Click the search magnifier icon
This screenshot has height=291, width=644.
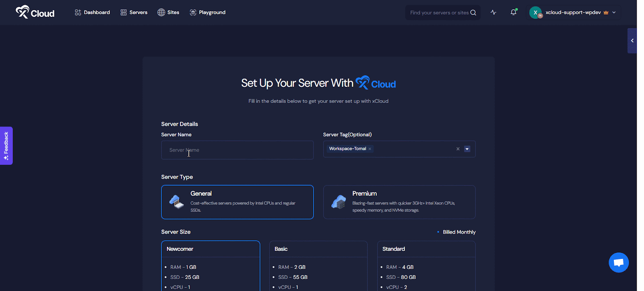[x=473, y=12]
